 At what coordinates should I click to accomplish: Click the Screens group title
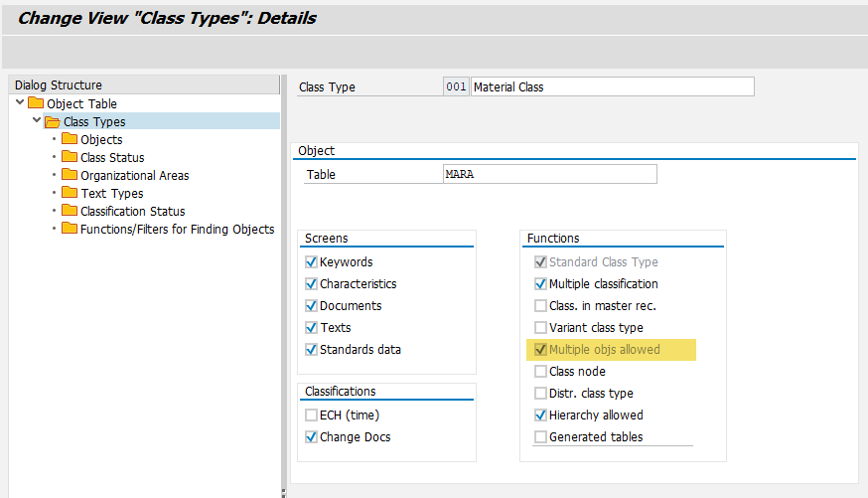(326, 239)
